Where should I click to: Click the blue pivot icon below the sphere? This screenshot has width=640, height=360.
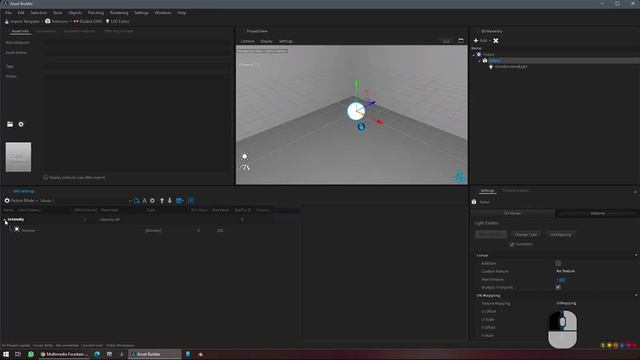(x=361, y=127)
